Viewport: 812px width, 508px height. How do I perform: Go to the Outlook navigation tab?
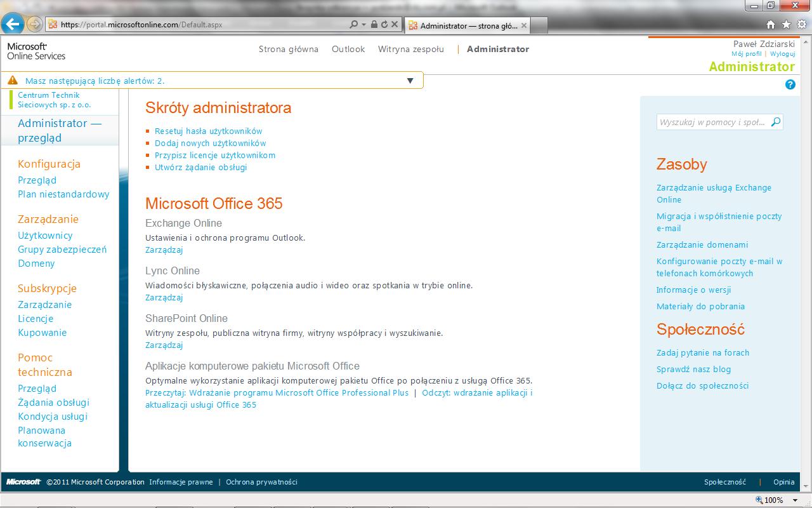tap(348, 49)
